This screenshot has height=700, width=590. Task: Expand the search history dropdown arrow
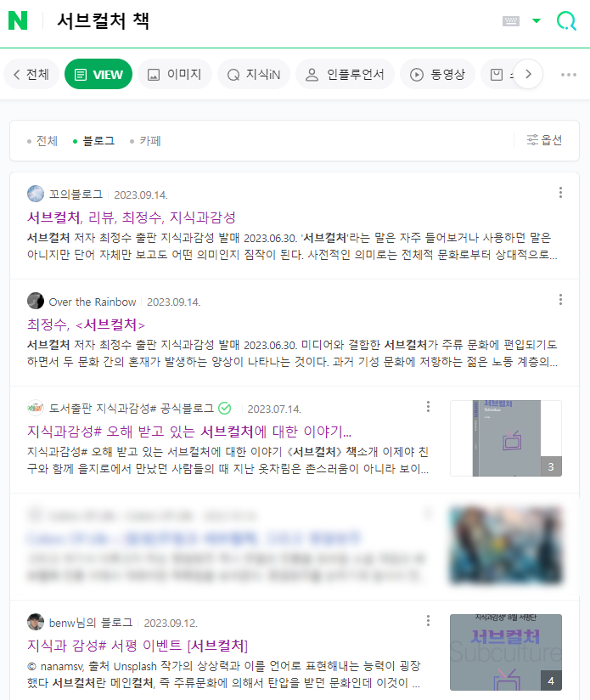click(537, 20)
